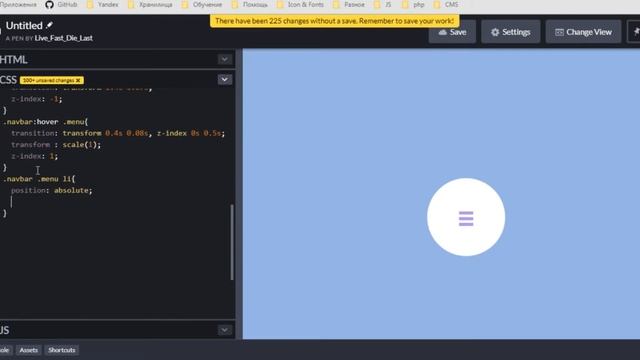Screen dimensions: 640x360
Task: Click the transform : scale(1) line
Action: [56, 144]
